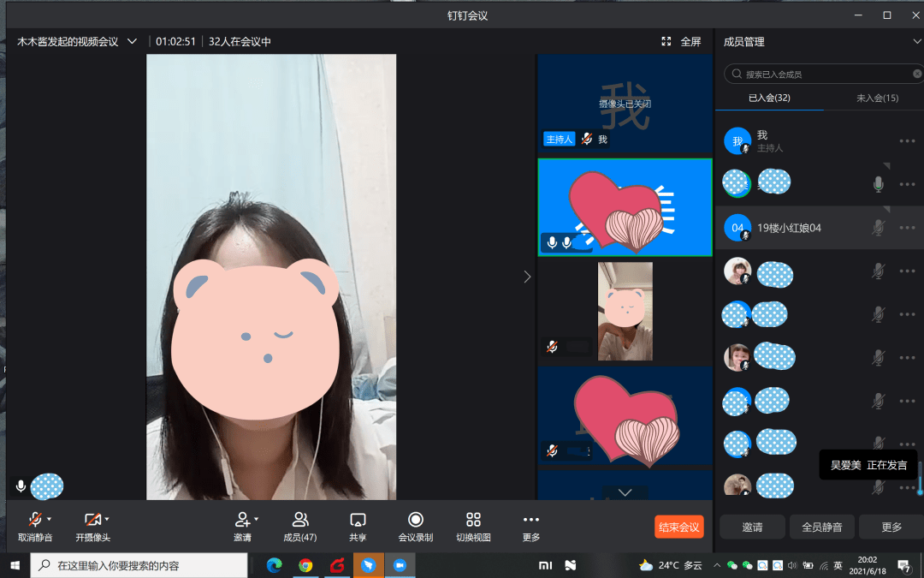This screenshot has width=924, height=578.
Task: Unmute microphone (取消静音)
Action: (34, 520)
